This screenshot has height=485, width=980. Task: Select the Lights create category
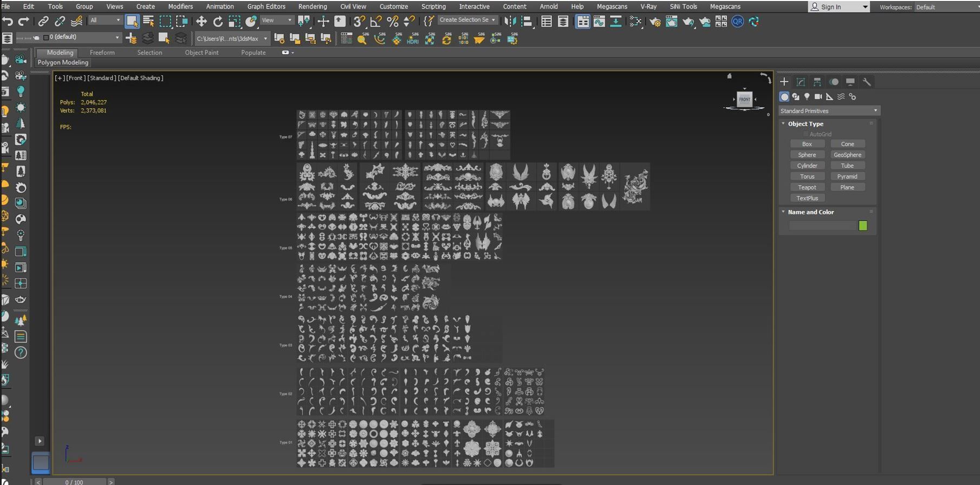(807, 96)
